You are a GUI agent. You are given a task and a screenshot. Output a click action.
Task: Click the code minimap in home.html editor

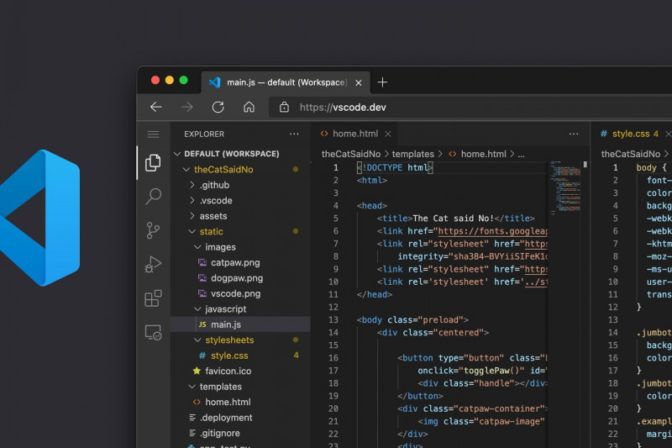pyautogui.click(x=564, y=185)
